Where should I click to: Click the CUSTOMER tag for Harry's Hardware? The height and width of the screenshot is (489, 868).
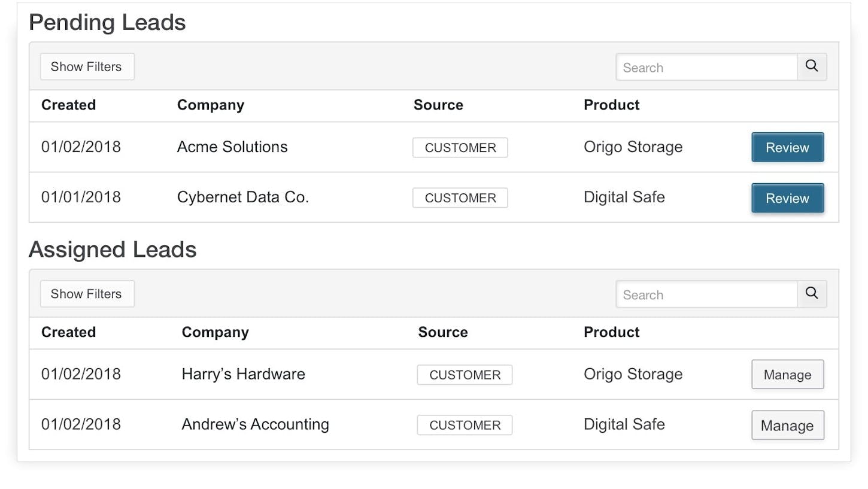click(x=465, y=375)
